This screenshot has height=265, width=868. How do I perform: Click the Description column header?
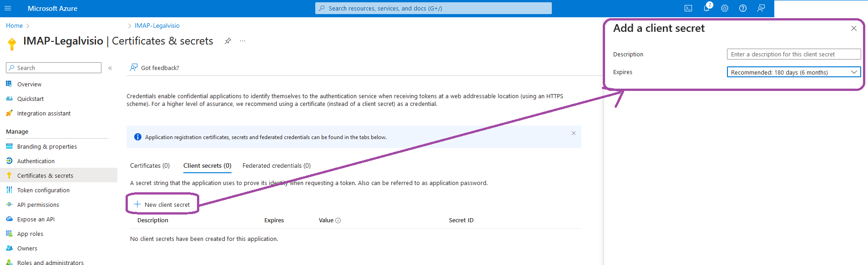pyautogui.click(x=153, y=220)
